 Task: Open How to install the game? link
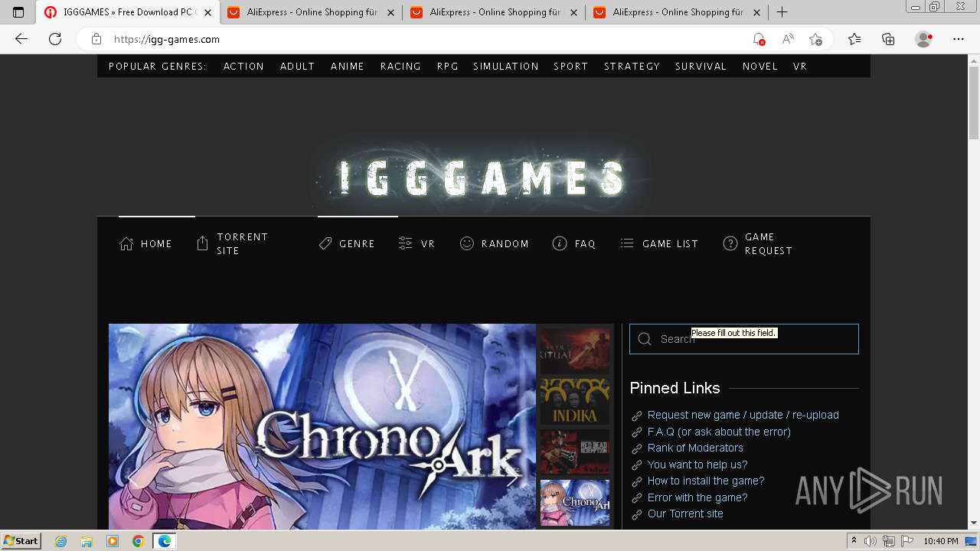pos(706,481)
